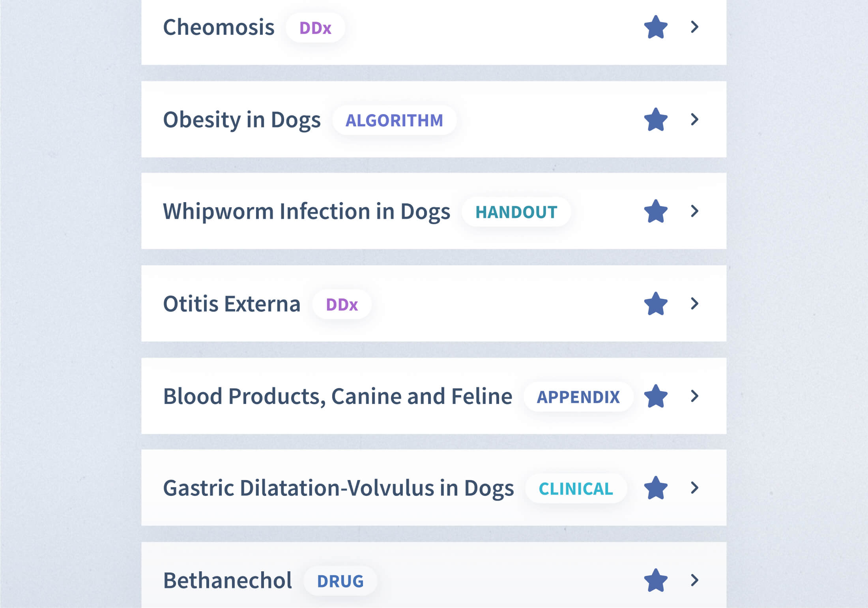Click the ALGORITHM tag on Obesity in Dogs

394,120
